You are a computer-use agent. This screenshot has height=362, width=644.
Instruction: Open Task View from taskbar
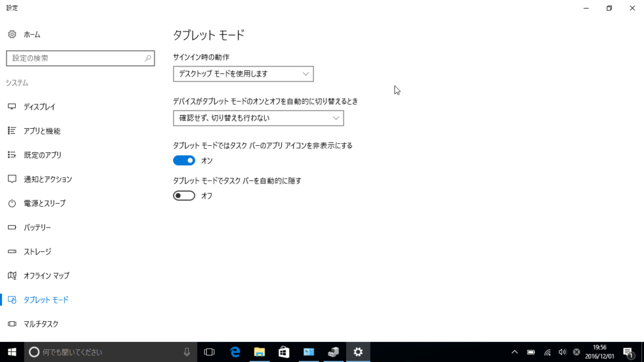click(x=209, y=352)
